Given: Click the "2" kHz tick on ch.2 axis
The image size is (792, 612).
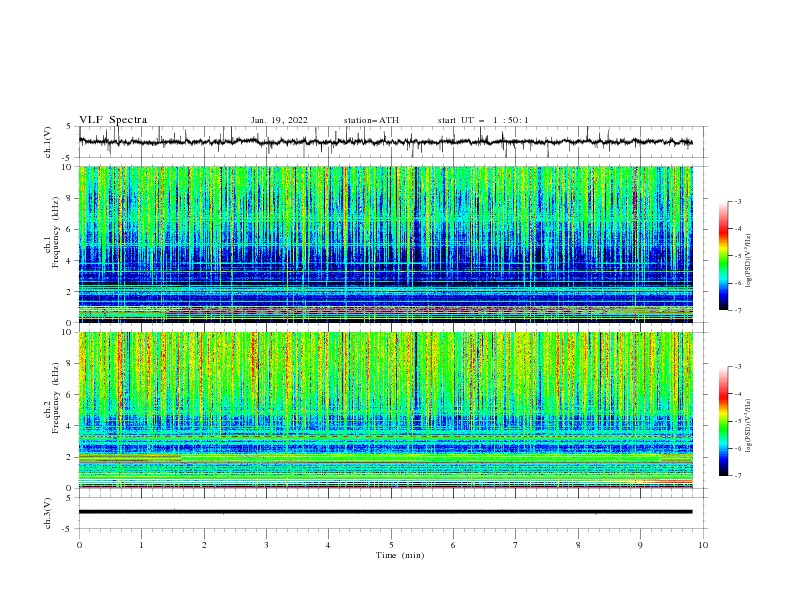Looking at the screenshot, I should coord(69,457).
